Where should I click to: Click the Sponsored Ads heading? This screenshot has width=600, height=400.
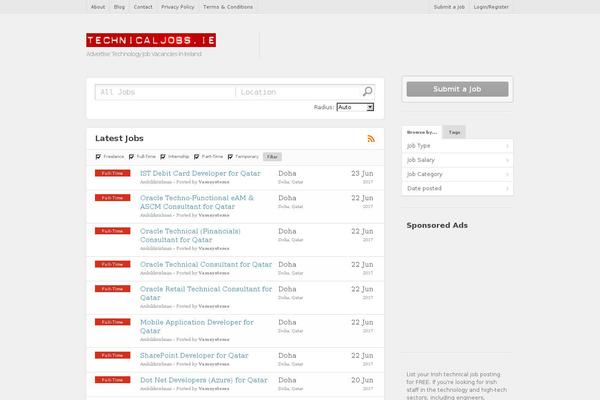[x=437, y=225]
